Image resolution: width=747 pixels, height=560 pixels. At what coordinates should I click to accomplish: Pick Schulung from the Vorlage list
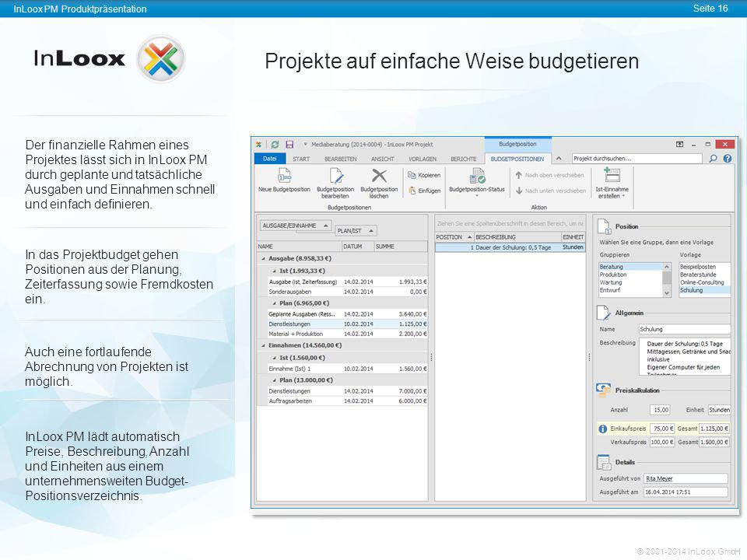coord(705,290)
